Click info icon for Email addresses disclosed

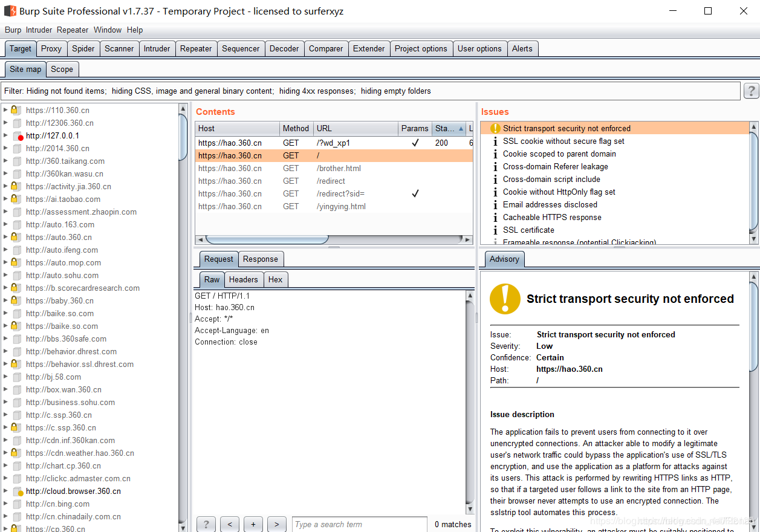[x=495, y=204]
